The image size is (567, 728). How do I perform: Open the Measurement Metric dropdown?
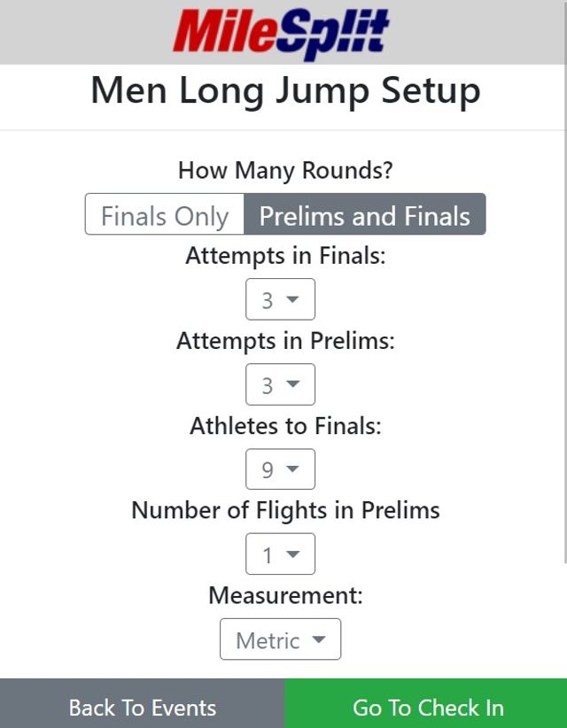coord(281,639)
